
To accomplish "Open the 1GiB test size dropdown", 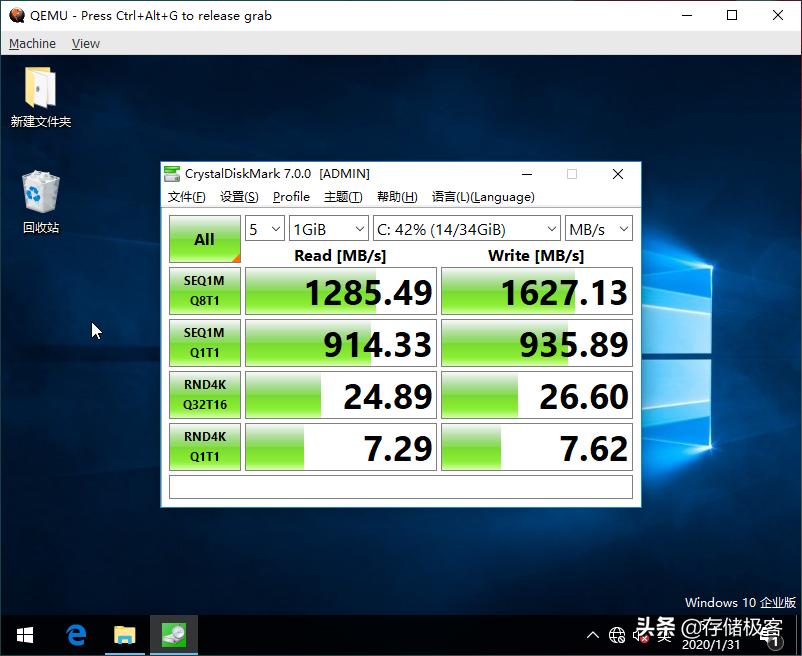I will 328,229.
